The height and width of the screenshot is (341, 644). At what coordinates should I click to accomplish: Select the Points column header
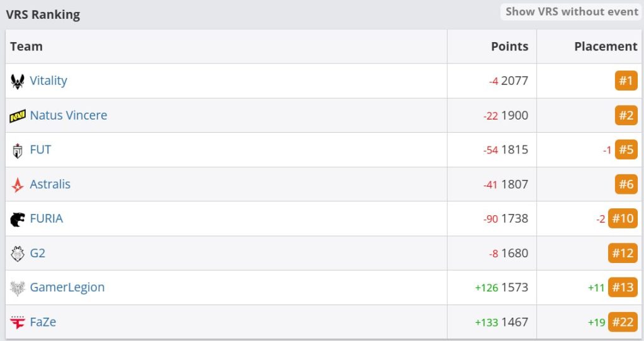coord(509,47)
